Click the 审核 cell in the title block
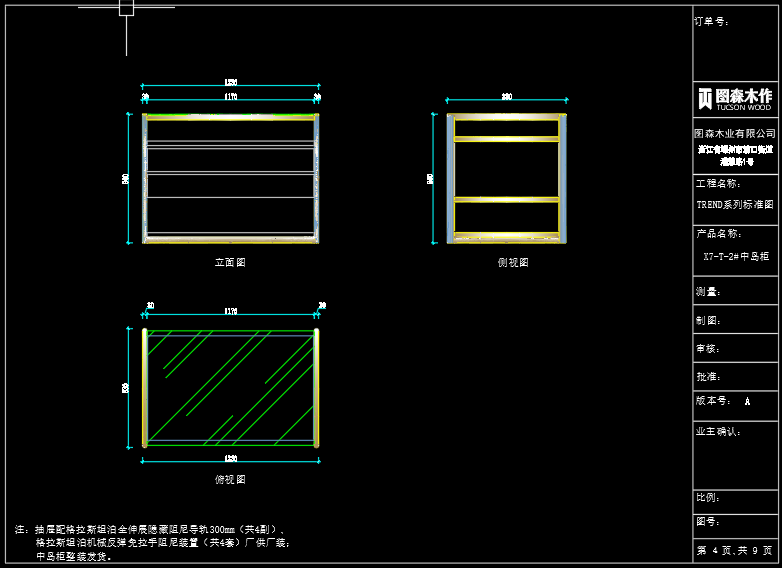782x568 pixels. click(x=735, y=348)
